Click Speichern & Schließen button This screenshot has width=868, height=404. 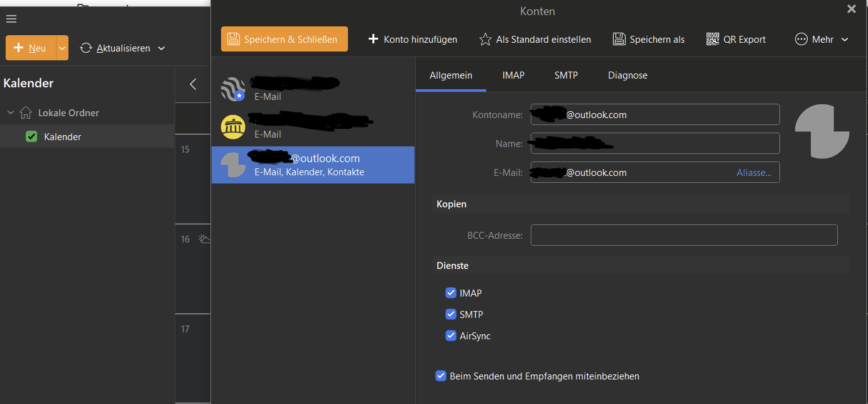(284, 39)
